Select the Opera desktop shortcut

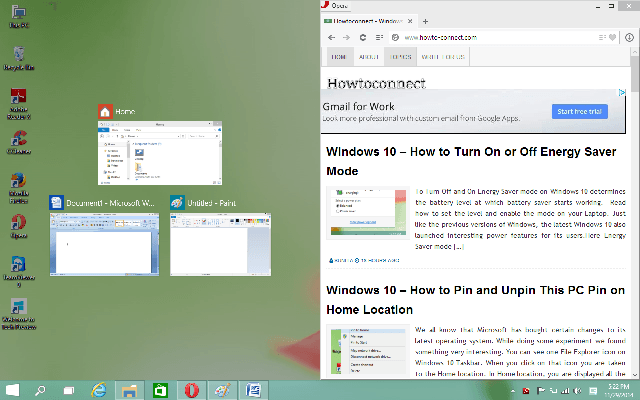(x=19, y=227)
